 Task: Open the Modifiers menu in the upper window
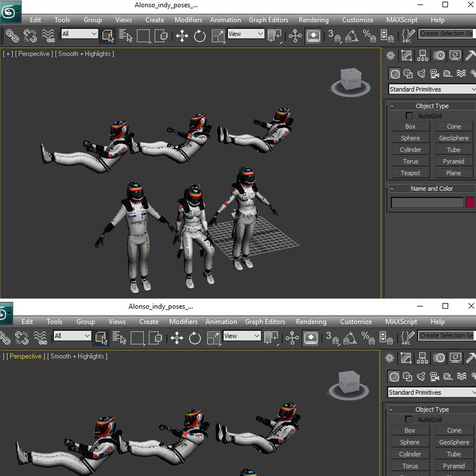188,20
